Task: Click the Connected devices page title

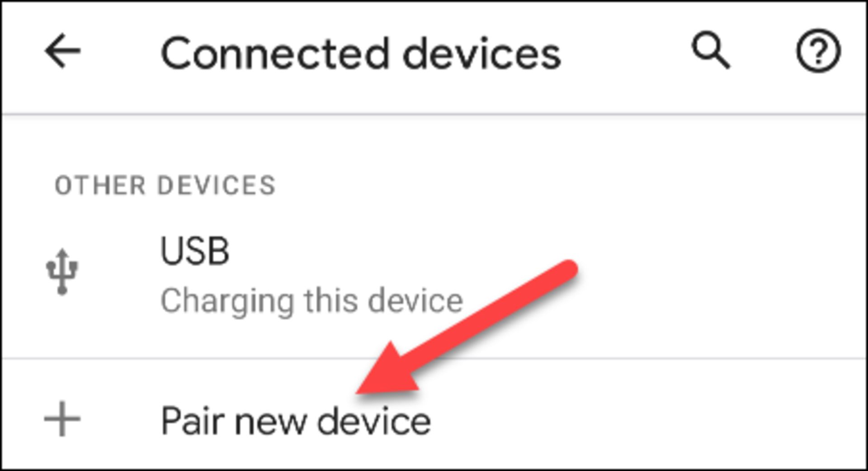Action: pyautogui.click(x=360, y=54)
